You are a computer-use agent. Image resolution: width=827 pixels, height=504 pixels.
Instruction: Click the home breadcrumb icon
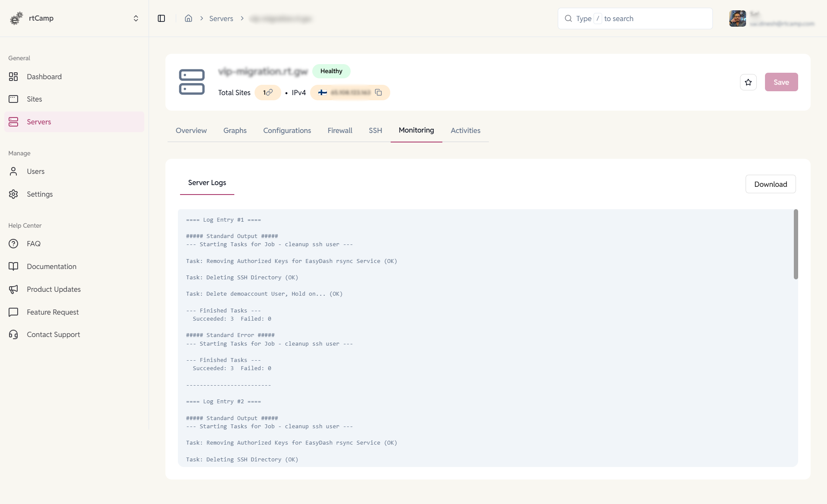click(188, 19)
